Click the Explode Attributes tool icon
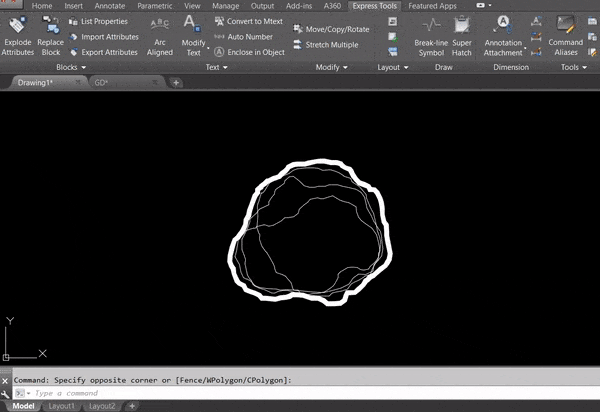This screenshot has height=412, width=600. pos(17,25)
